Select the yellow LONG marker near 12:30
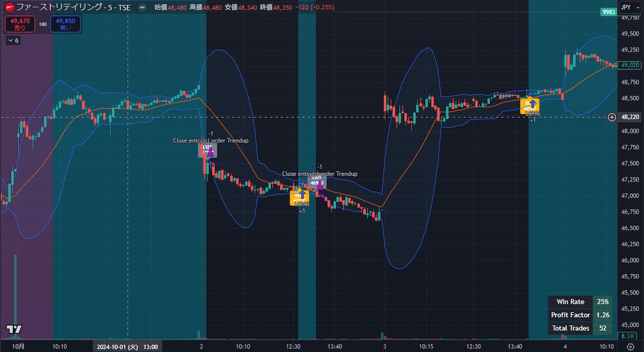 pos(299,198)
